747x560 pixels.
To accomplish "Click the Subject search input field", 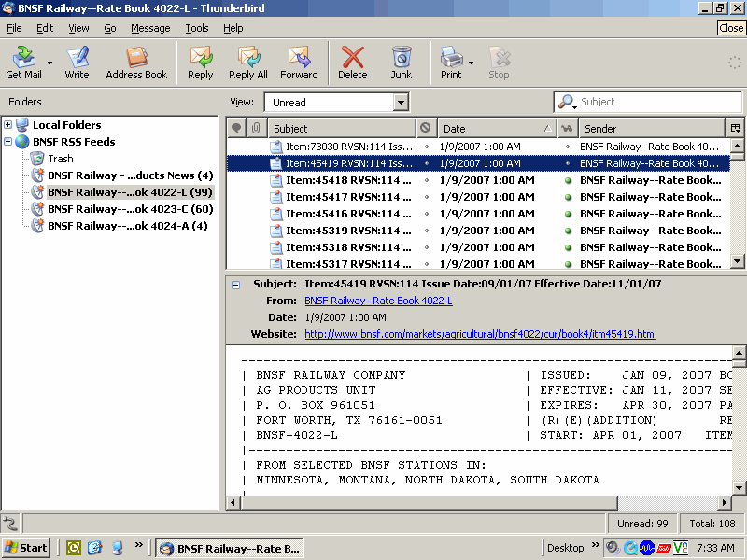I will click(659, 102).
